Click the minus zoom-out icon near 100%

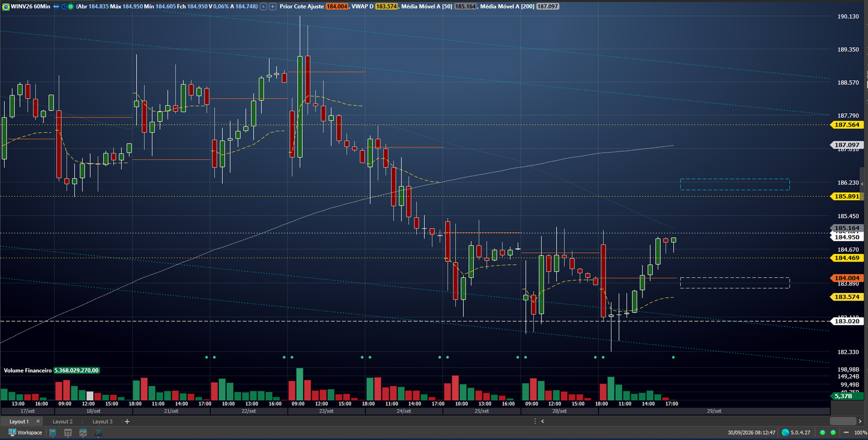point(846,432)
